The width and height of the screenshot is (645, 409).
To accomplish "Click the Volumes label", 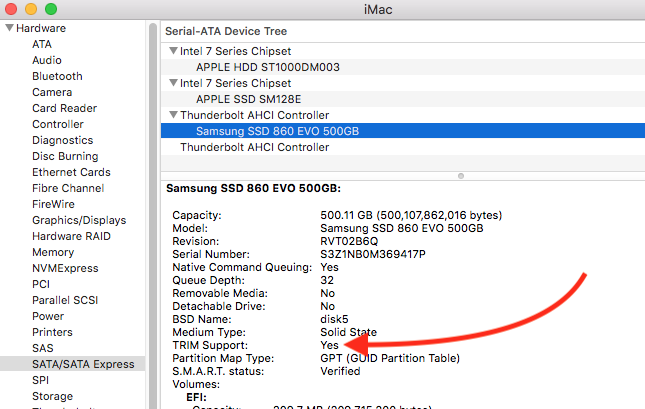I will (196, 384).
